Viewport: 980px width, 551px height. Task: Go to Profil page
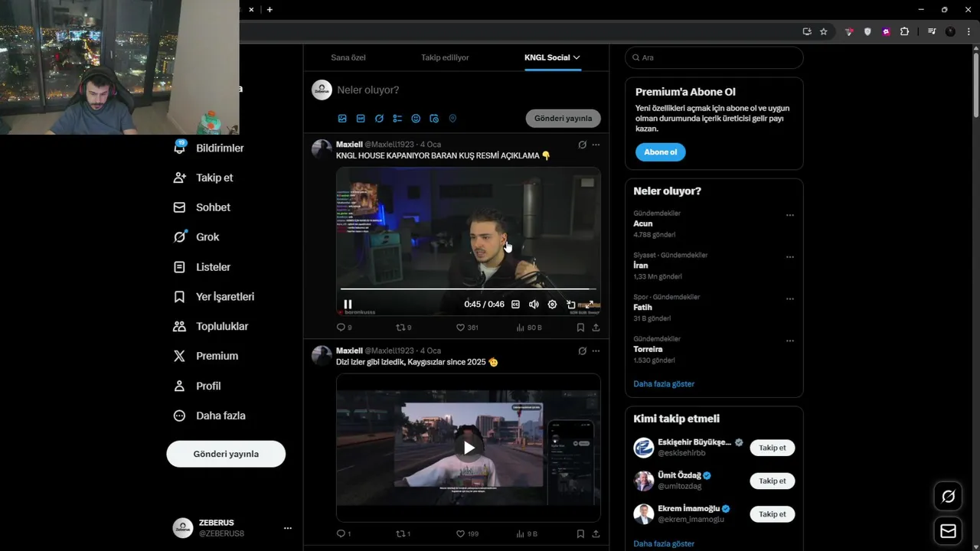pos(198,386)
